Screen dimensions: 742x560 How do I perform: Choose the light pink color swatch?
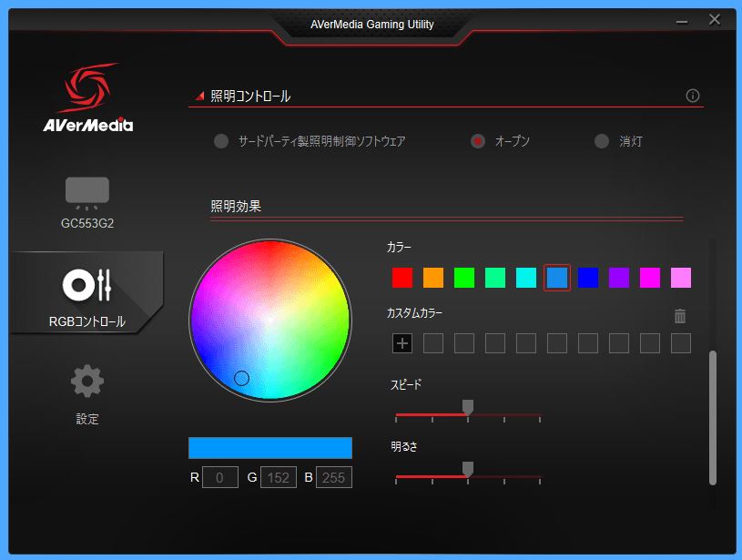pyautogui.click(x=681, y=278)
